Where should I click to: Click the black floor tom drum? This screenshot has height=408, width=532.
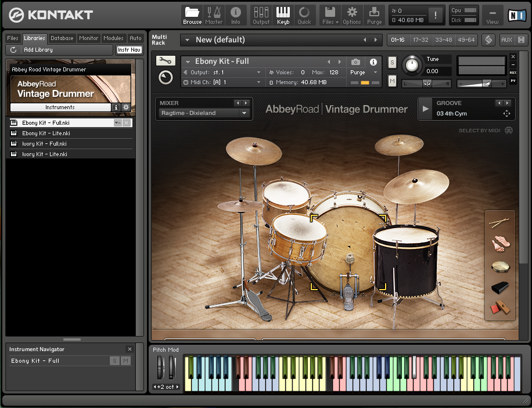406,262
